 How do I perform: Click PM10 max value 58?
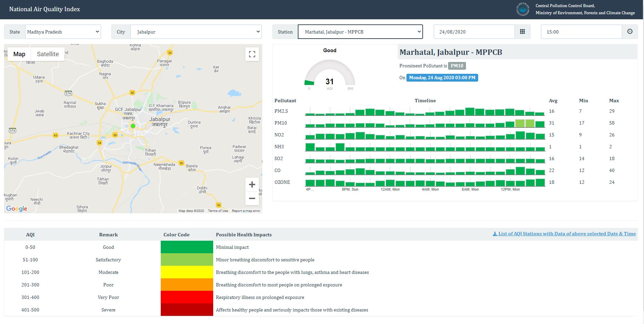(612, 123)
